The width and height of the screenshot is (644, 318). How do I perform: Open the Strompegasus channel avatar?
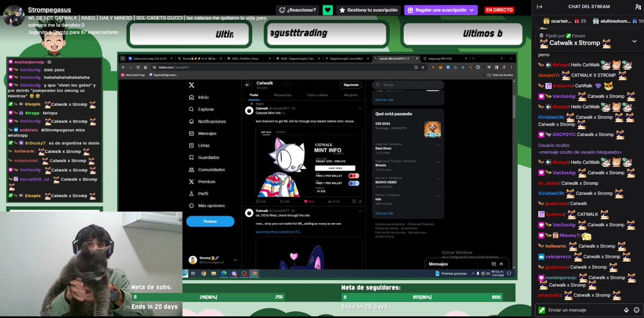point(14,16)
